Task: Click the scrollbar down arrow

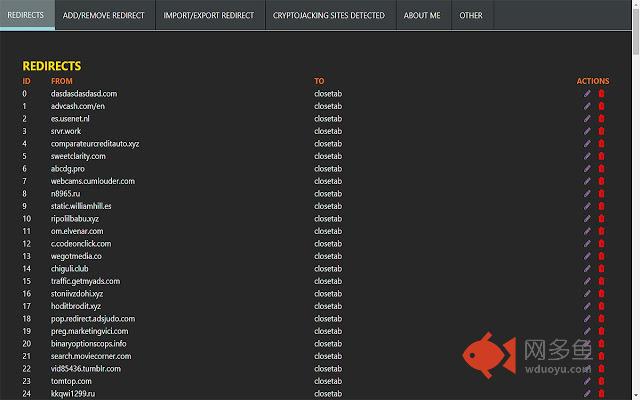Action: (x=636, y=397)
